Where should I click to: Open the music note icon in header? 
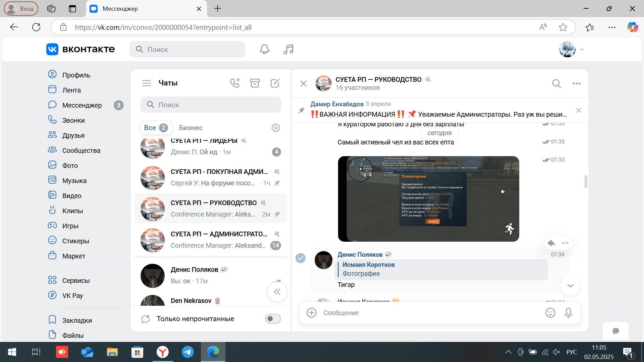pyautogui.click(x=288, y=49)
